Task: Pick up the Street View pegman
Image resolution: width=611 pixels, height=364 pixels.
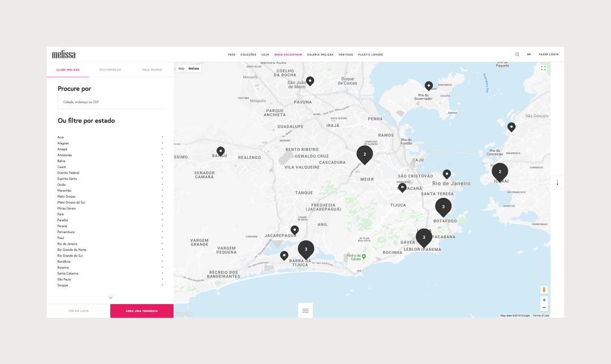Action: (x=544, y=289)
